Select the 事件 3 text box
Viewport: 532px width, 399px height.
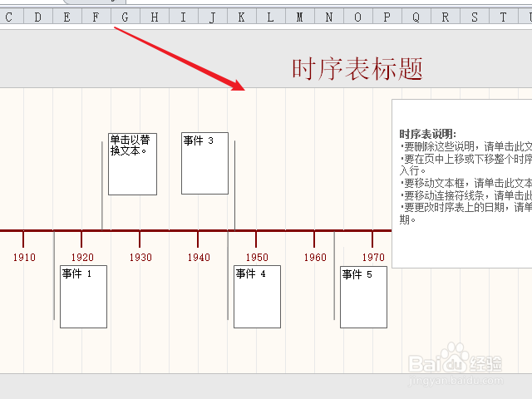click(x=205, y=163)
